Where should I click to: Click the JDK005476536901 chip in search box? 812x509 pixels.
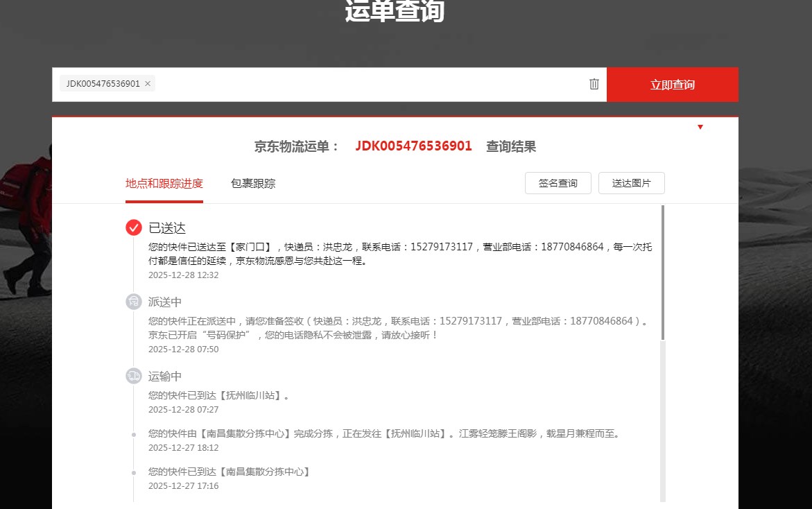[103, 84]
